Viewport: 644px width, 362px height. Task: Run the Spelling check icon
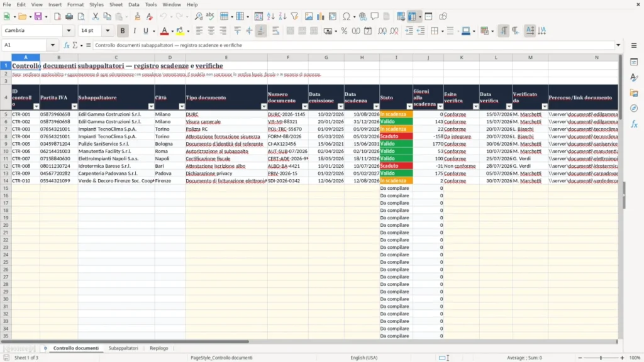point(210,16)
